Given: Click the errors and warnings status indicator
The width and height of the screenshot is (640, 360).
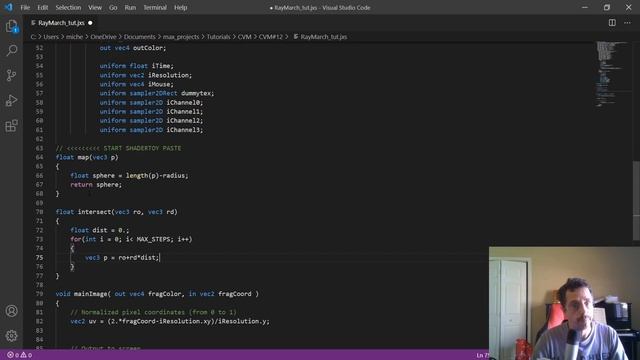Looking at the screenshot, I should (20, 355).
